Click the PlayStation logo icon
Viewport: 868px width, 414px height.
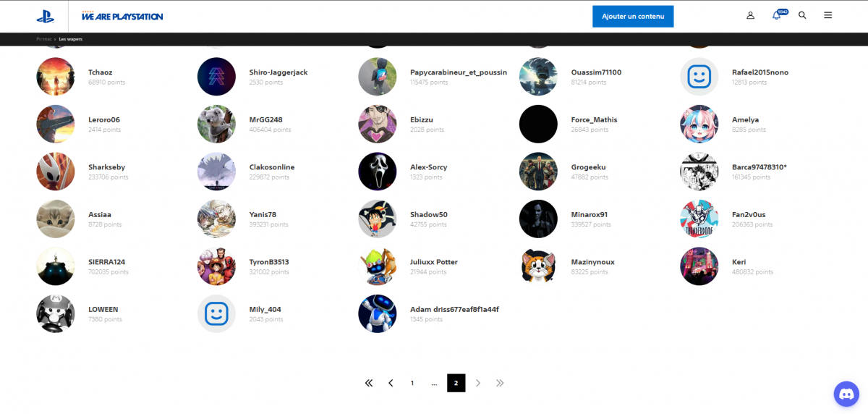click(45, 16)
